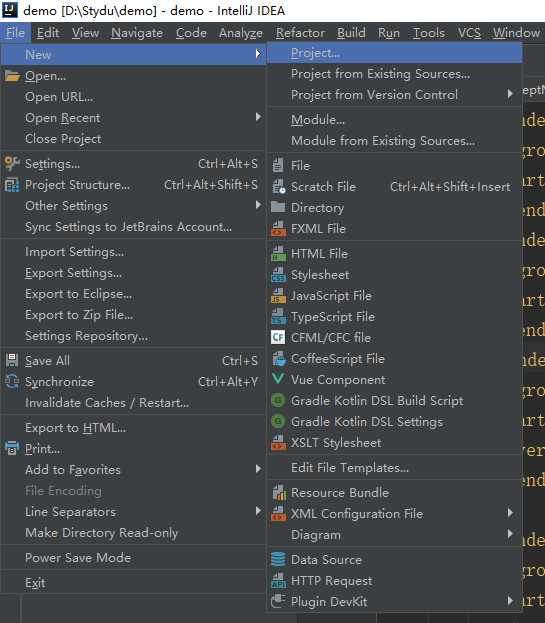Choose Make Directory Read-only
The height and width of the screenshot is (623, 545).
[x=133, y=532]
